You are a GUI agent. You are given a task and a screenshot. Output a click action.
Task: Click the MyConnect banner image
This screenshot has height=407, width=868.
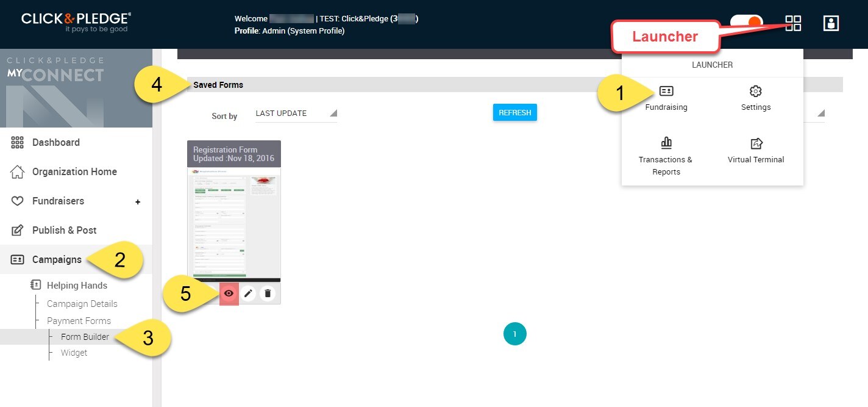(76, 88)
